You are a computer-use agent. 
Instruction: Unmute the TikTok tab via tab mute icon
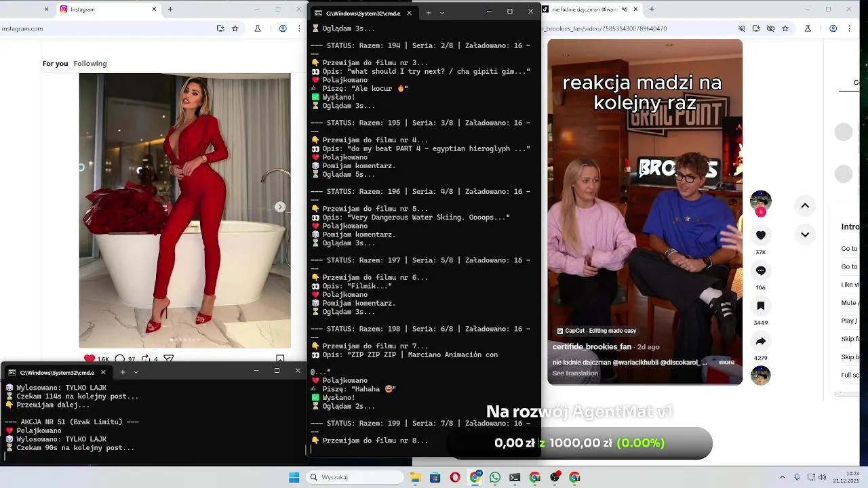point(624,9)
